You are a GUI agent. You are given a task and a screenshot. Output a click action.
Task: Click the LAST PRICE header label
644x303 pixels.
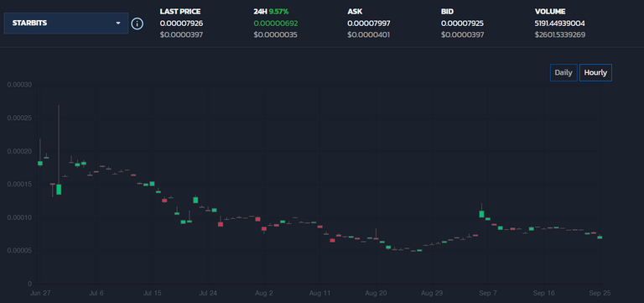[x=180, y=12]
